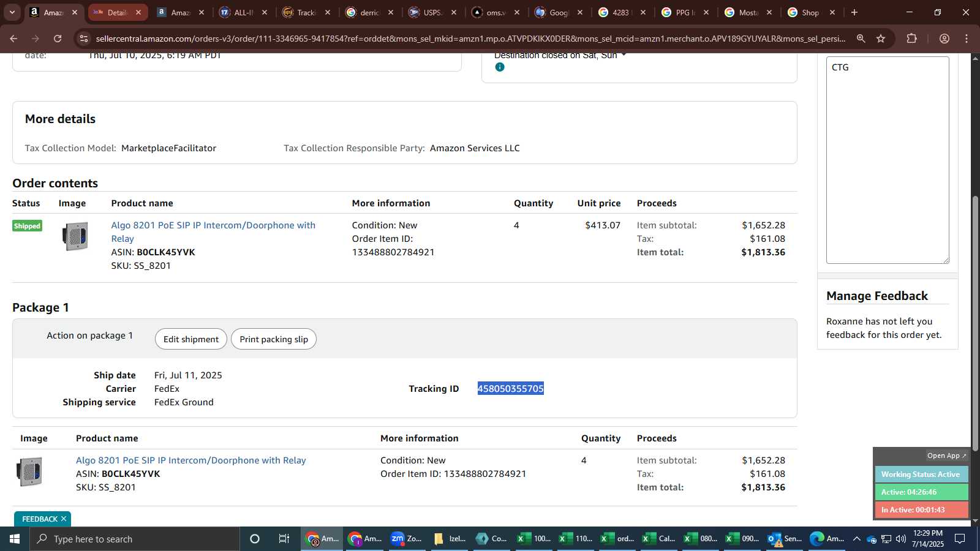
Task: Close the oms tab
Action: click(517, 12)
